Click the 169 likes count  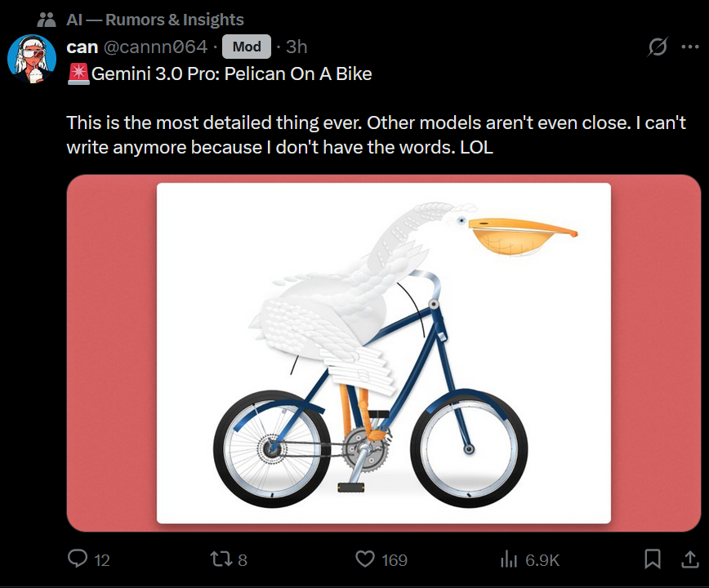coord(395,560)
